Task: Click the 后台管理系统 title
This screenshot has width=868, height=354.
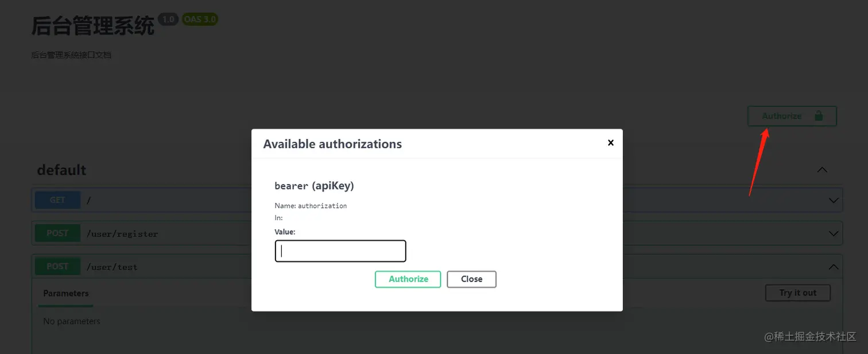Action: [x=93, y=26]
